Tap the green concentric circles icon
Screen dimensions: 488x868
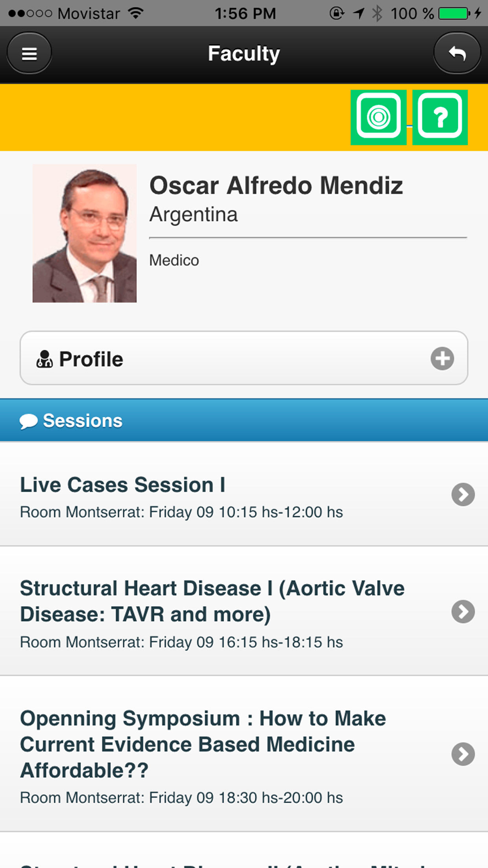click(378, 117)
